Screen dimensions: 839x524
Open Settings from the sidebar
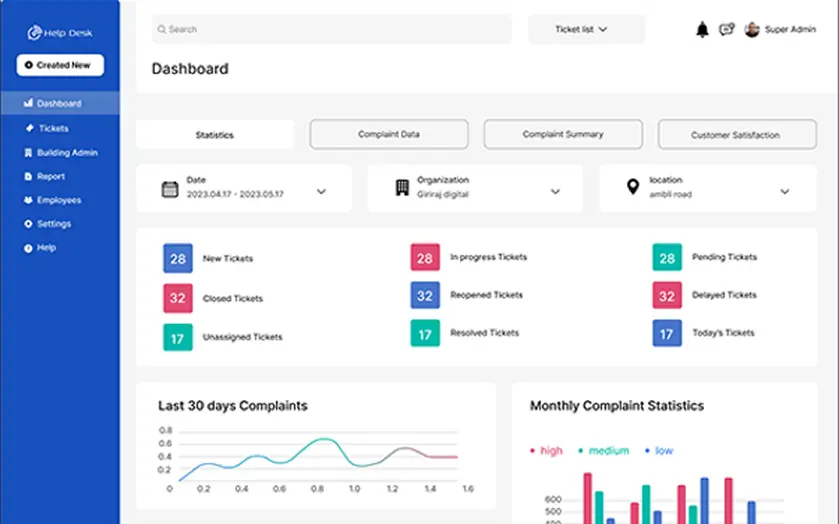tap(53, 224)
